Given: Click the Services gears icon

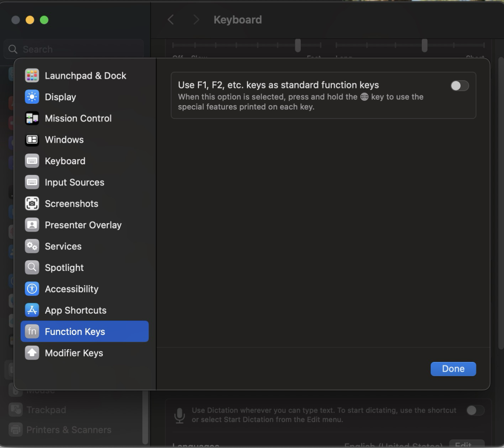Looking at the screenshot, I should click(x=32, y=246).
